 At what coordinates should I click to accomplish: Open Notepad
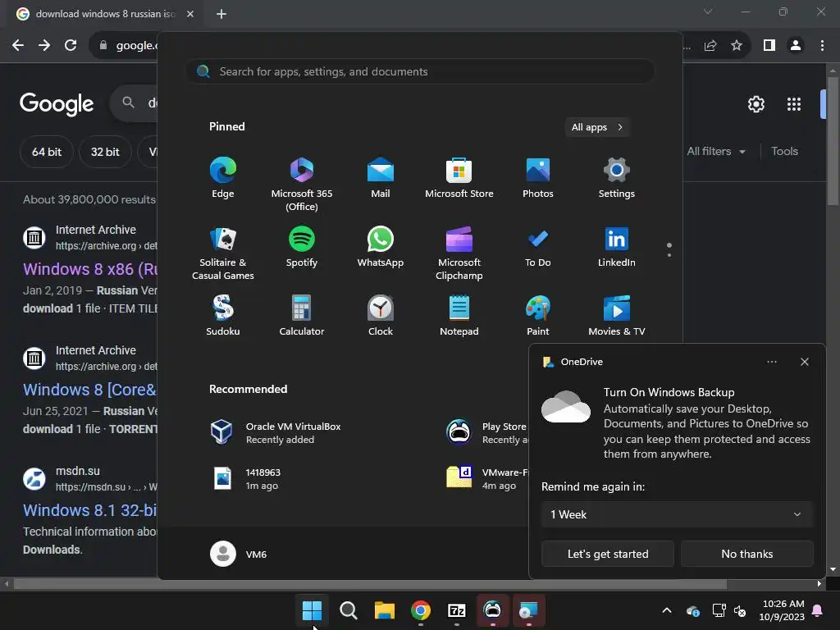coord(459,316)
